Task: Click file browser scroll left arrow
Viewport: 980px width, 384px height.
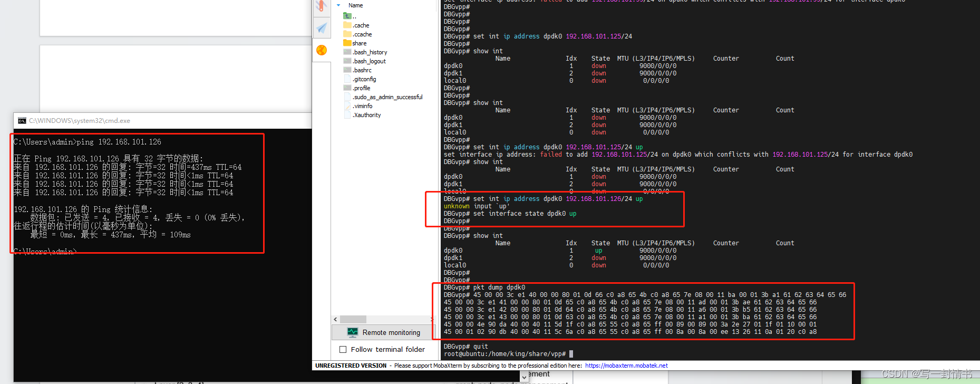Action: pyautogui.click(x=335, y=319)
